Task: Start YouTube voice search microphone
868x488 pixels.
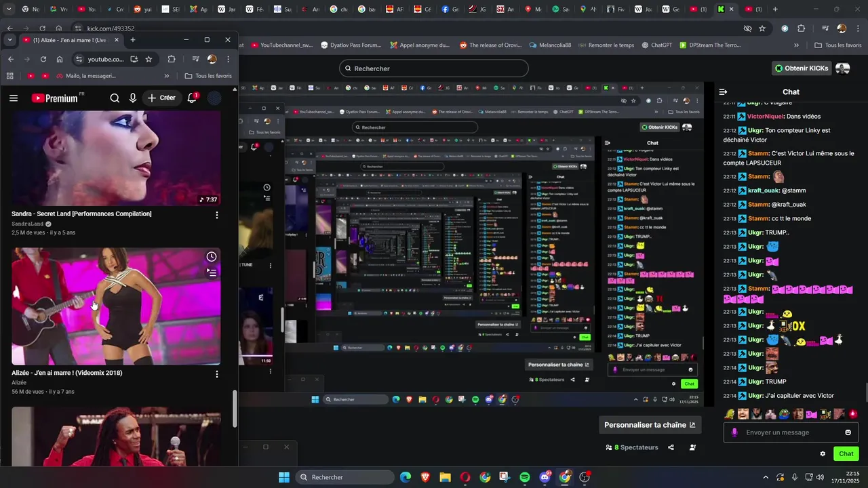Action: coord(133,98)
